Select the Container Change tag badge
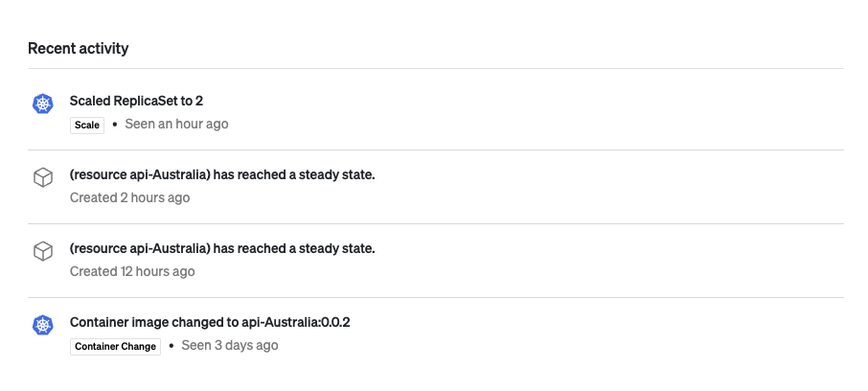868x391 pixels. pyautogui.click(x=115, y=346)
